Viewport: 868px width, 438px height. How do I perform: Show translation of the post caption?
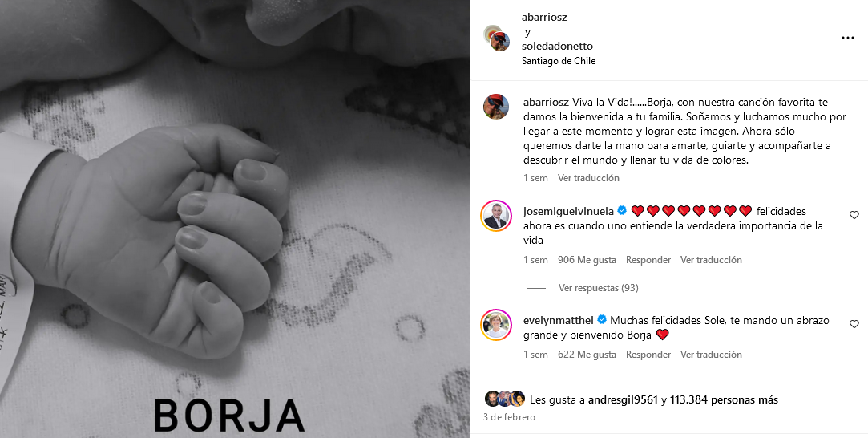coord(588,178)
